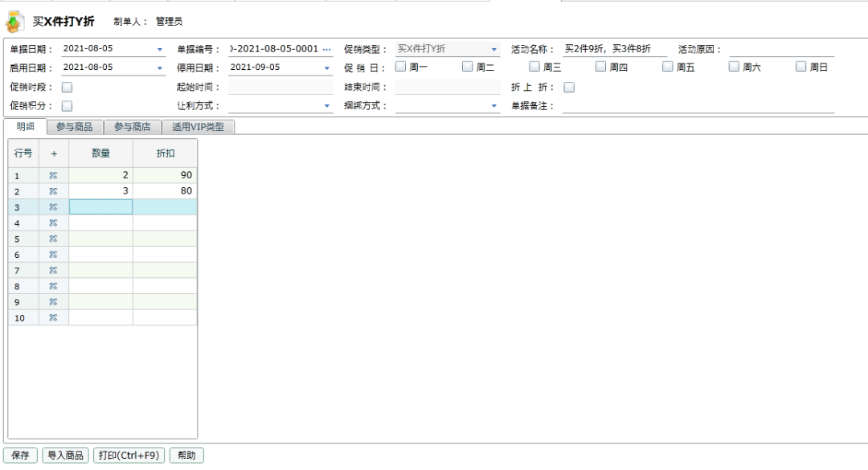This screenshot has height=470, width=868.
Task: Click delete row icon in row 7
Action: tap(53, 270)
